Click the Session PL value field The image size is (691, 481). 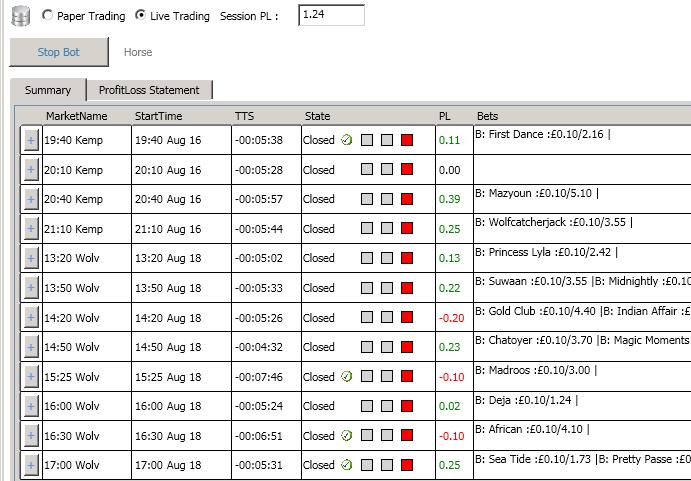331,15
